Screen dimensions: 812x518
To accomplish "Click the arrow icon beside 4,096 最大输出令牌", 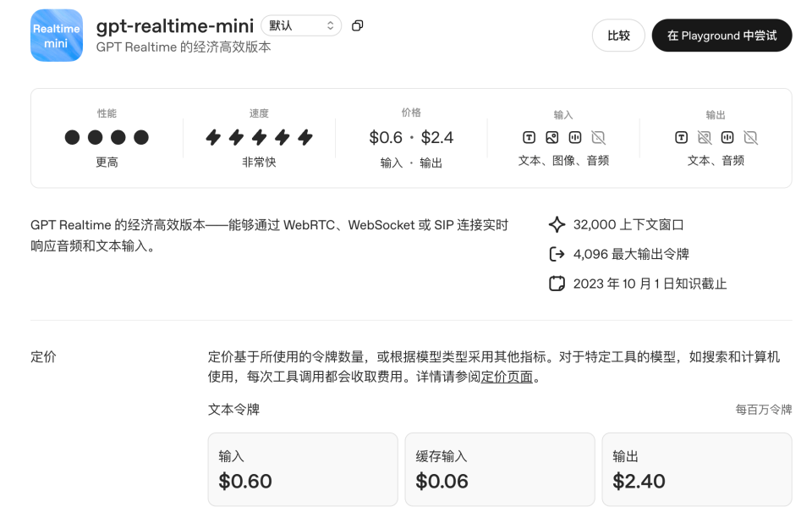I will [557, 254].
